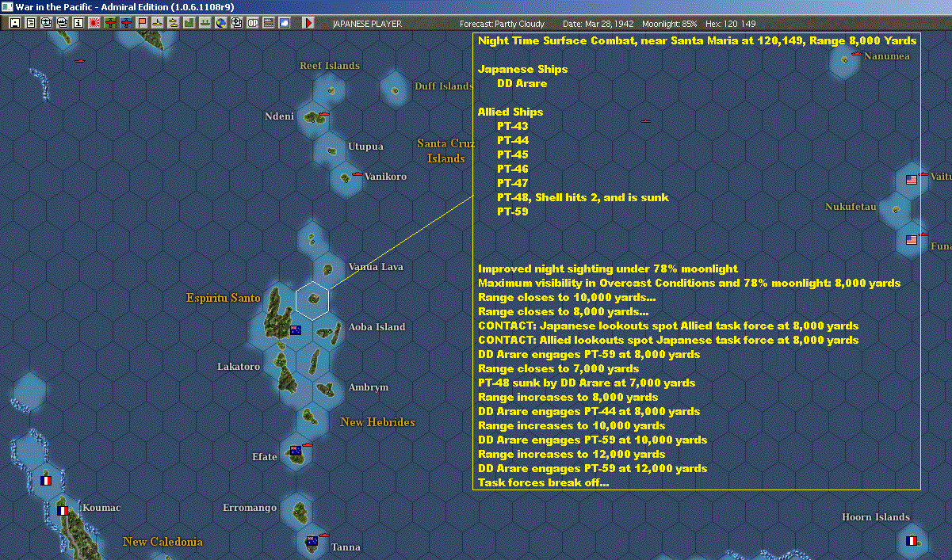952x560 pixels.
Task: Click the French flag north of Koumac
Action: (45, 481)
